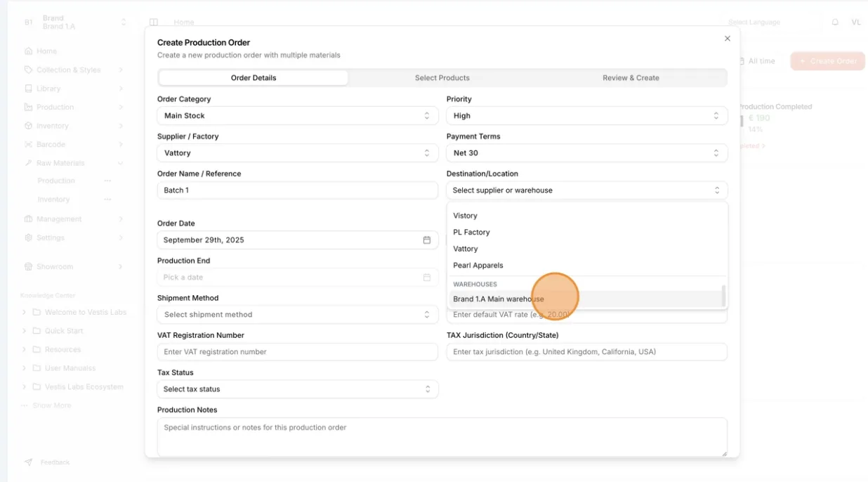Open Order Date calendar icon
Viewport: 868px width, 482px height.
coord(427,240)
